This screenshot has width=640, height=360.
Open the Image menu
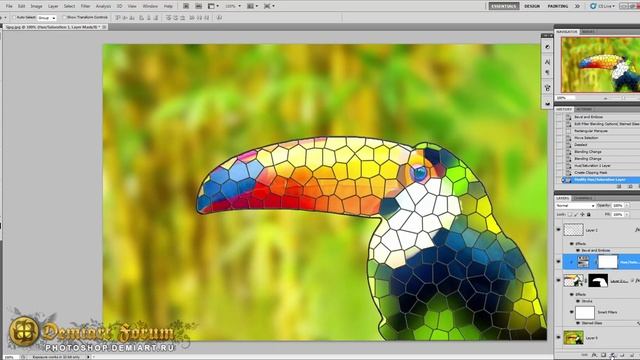[x=36, y=6]
